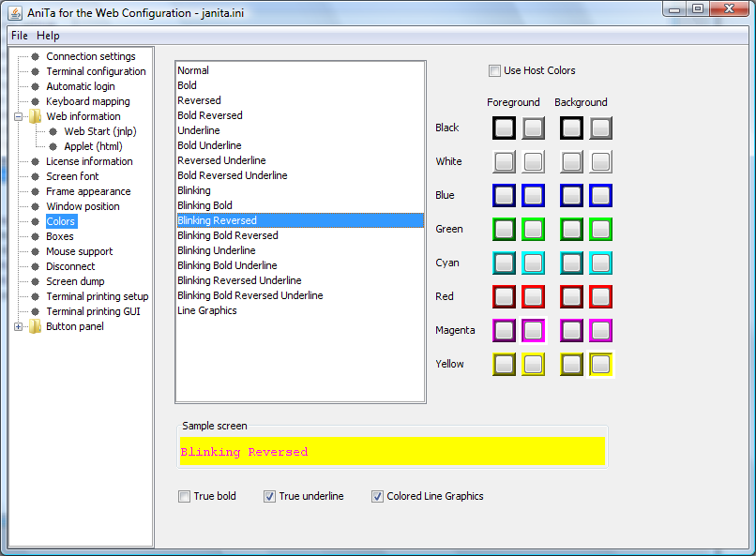Maximize the AniTa configuration window
Screen dimensions: 756x556
coord(698,8)
